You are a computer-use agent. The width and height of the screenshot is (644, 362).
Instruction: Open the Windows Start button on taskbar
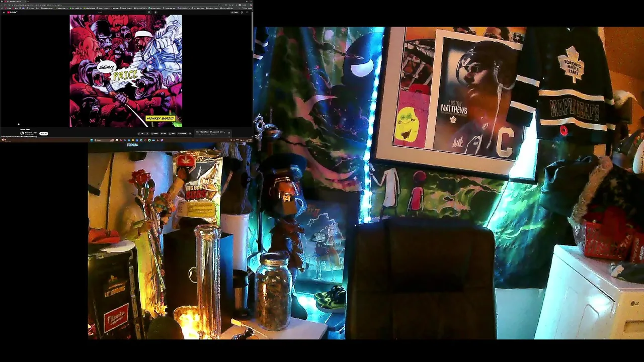click(x=92, y=140)
